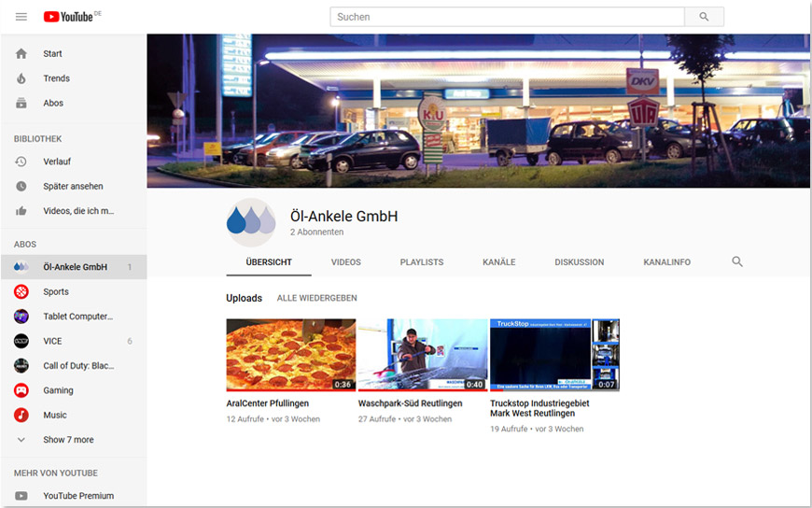Open Trends with the flame icon
This screenshot has height=508, width=812.
tap(21, 78)
